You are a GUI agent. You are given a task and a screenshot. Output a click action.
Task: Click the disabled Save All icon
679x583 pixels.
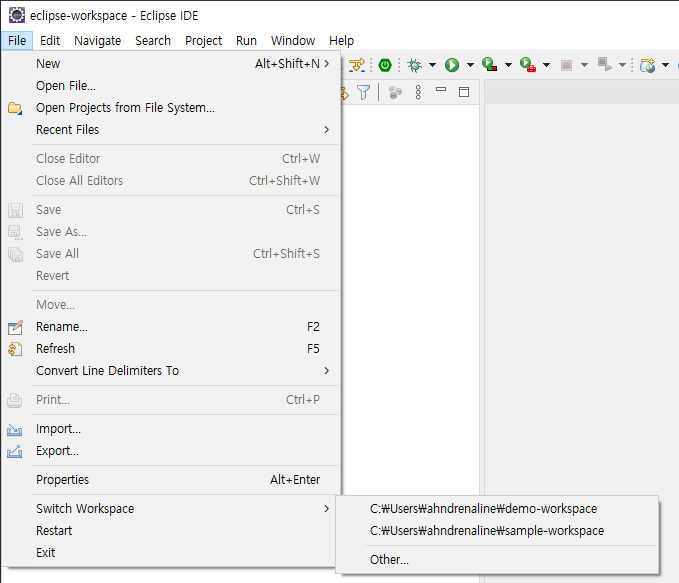15,254
